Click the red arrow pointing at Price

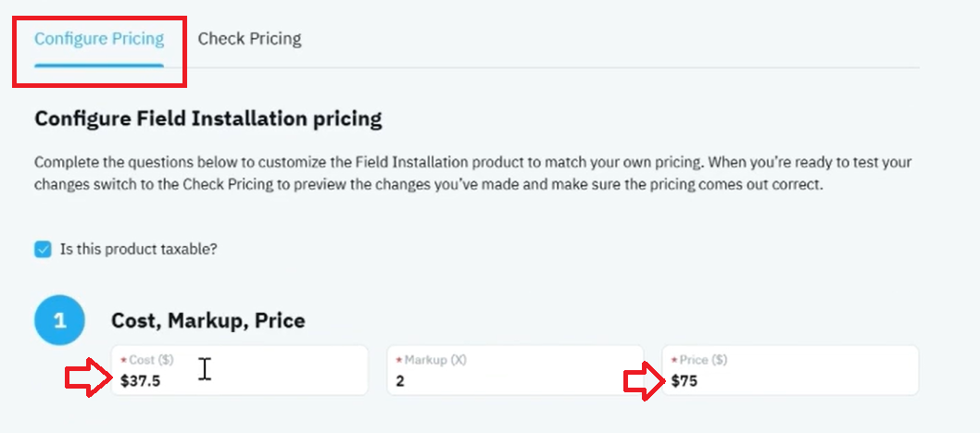(x=645, y=380)
